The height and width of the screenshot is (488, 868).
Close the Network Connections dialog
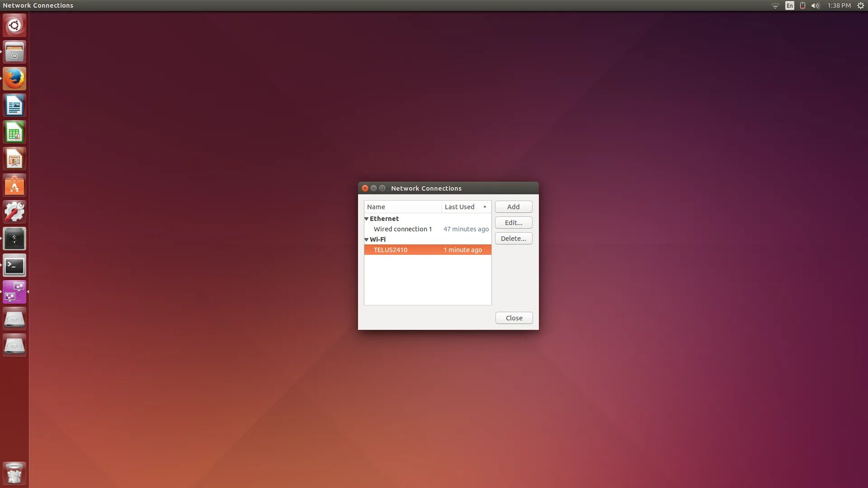click(514, 318)
